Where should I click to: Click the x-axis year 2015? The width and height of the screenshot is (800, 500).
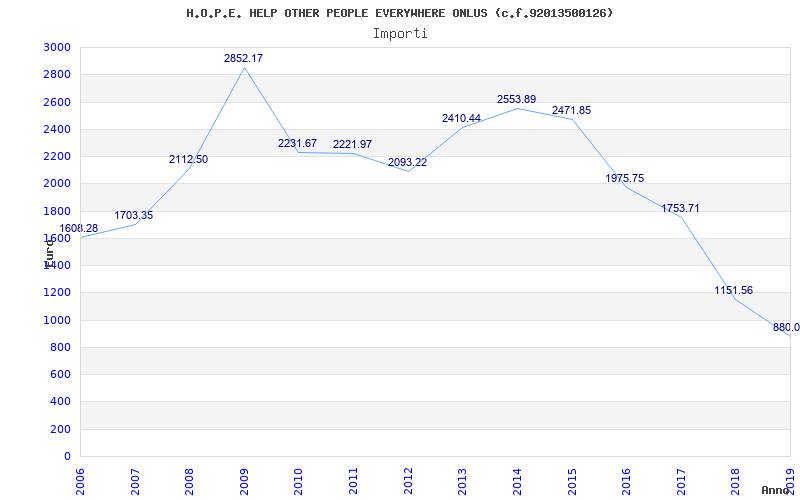coord(571,480)
